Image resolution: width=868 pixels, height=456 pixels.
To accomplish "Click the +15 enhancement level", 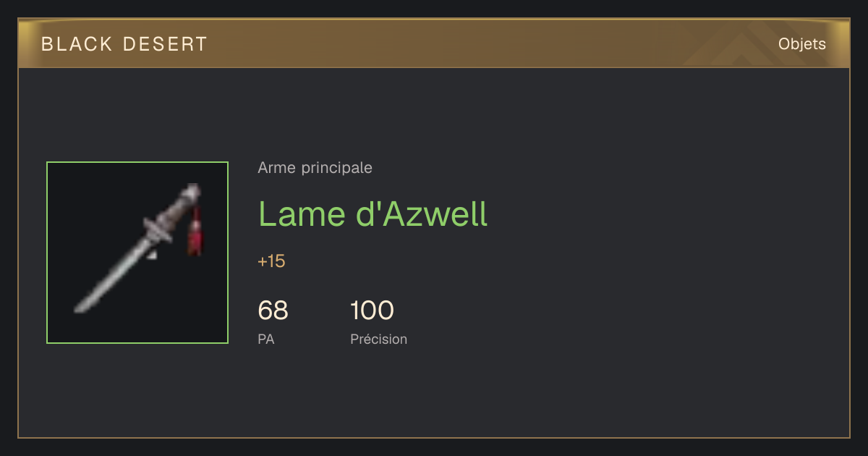I will [272, 261].
